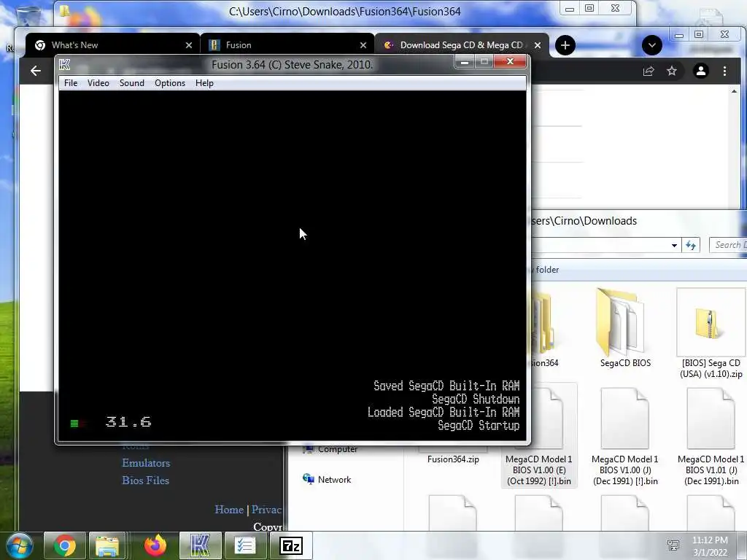The height and width of the screenshot is (560, 747).
Task: Click the browser share page icon
Action: click(649, 71)
